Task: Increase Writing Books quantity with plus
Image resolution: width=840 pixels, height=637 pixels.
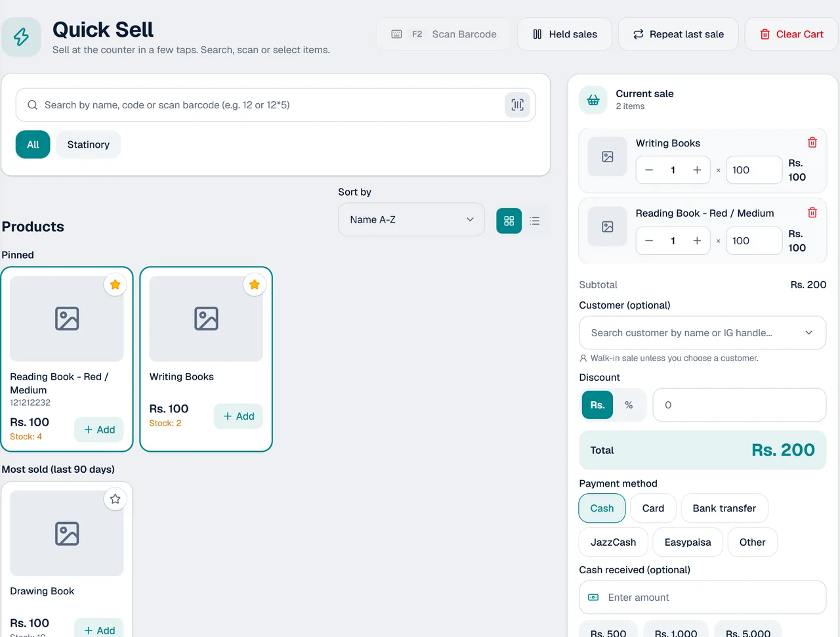Action: (x=697, y=170)
